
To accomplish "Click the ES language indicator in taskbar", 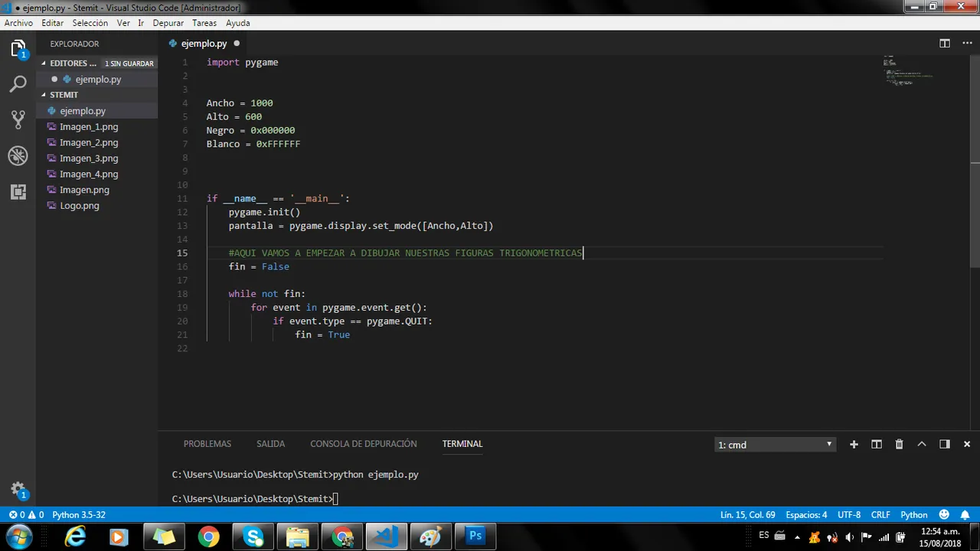I will click(x=764, y=535).
